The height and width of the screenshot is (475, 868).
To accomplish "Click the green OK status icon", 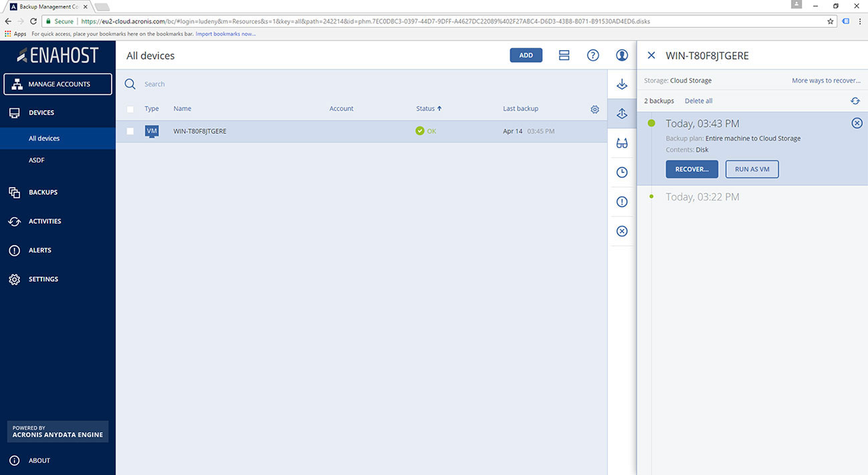I will (420, 131).
